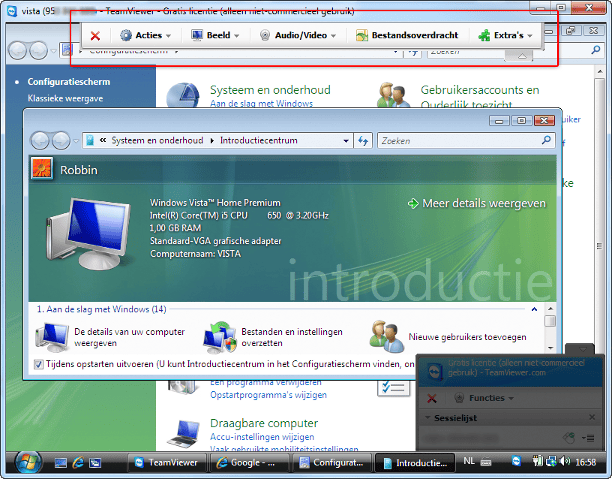The width and height of the screenshot is (612, 479).
Task: Click the Bestandsoverdracht folder icon
Action: click(362, 36)
